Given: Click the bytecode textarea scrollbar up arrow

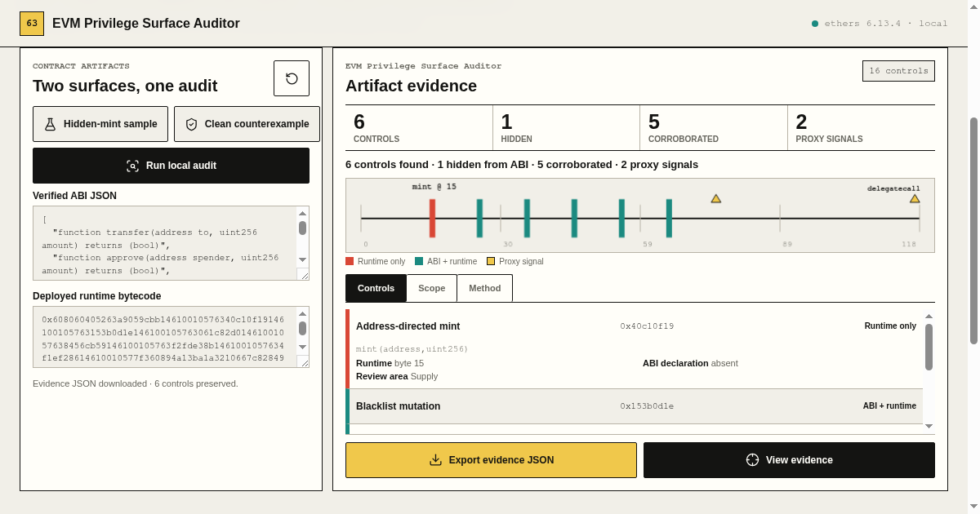Looking at the screenshot, I should click(302, 313).
